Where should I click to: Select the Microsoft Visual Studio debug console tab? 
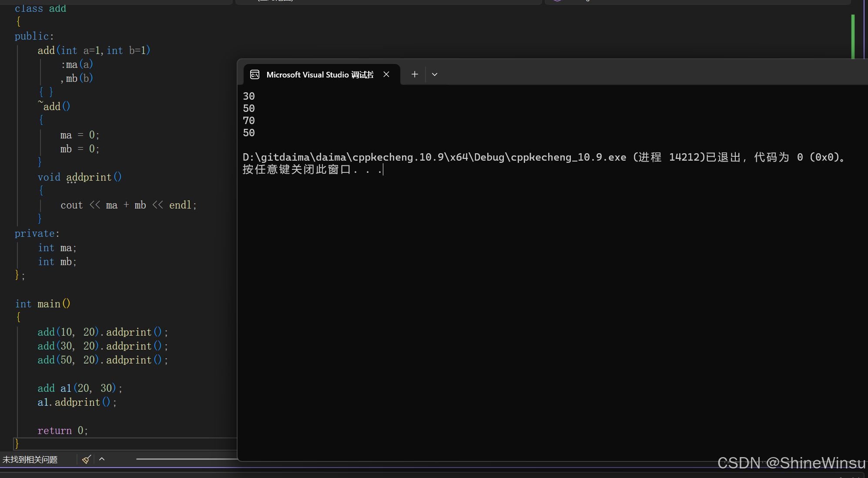click(x=319, y=74)
